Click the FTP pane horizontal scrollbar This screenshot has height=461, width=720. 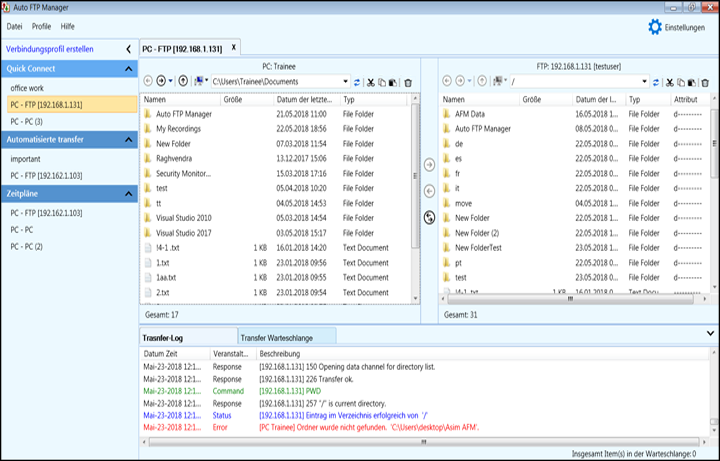pos(570,297)
